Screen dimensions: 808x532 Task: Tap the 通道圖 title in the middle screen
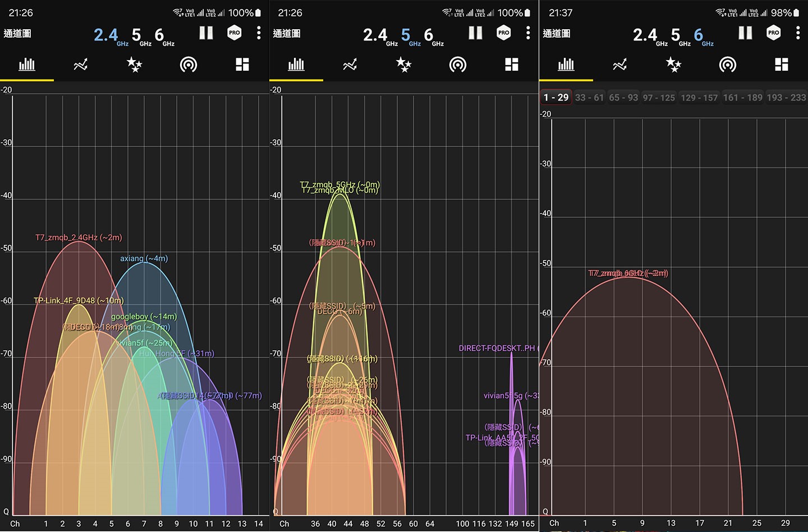[x=287, y=33]
